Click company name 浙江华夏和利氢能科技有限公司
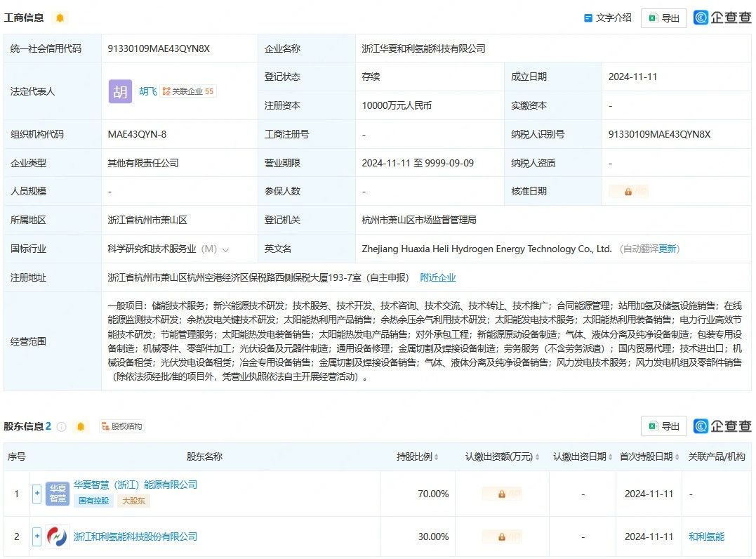Image resolution: width=756 pixels, height=559 pixels. click(423, 48)
